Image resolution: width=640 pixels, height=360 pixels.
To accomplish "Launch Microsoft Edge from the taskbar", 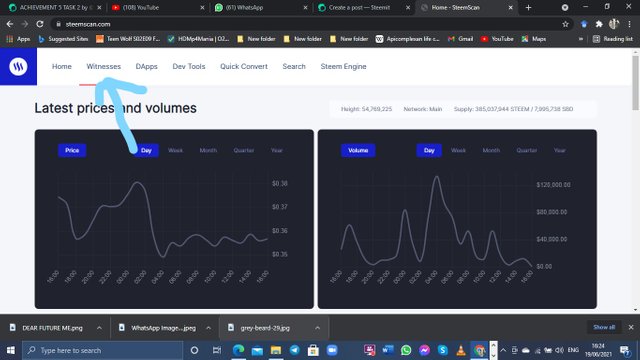I will pyautogui.click(x=238, y=350).
